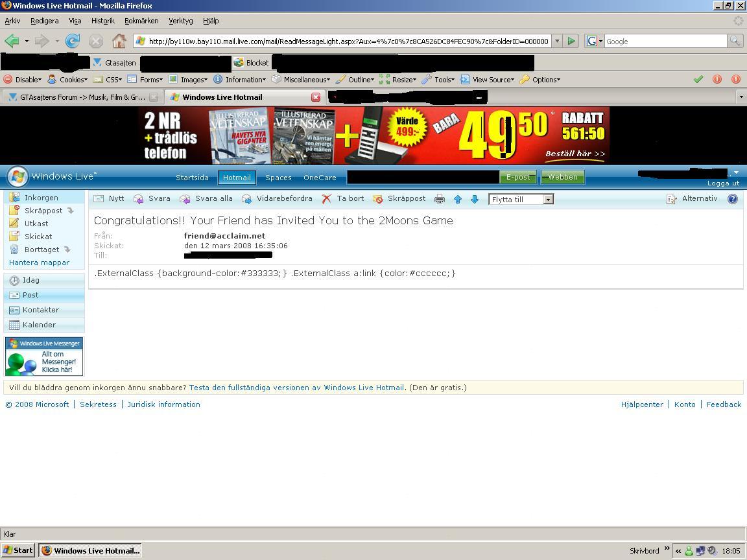Open the Blocket bookmark
The height and width of the screenshot is (560, 747).
252,62
